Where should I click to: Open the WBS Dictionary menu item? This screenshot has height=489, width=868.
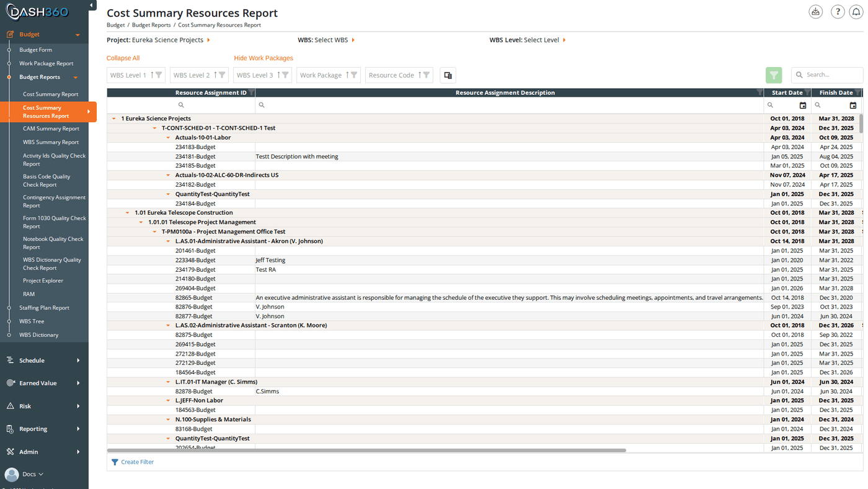pos(38,335)
